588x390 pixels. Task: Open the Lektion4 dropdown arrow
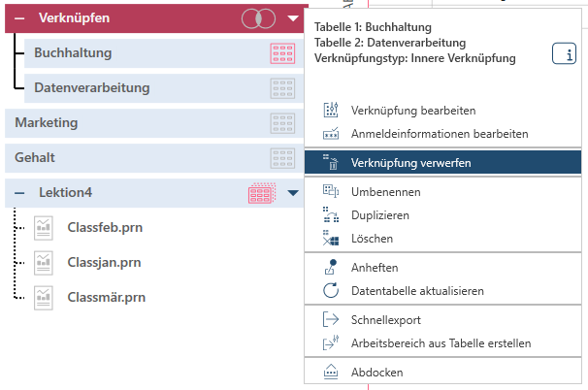pos(294,193)
